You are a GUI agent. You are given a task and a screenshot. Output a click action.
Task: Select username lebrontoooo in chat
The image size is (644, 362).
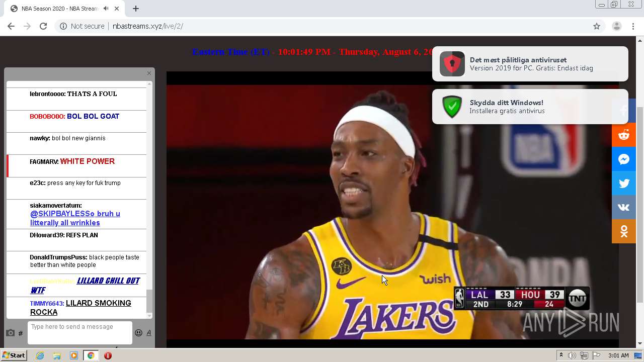[47, 94]
